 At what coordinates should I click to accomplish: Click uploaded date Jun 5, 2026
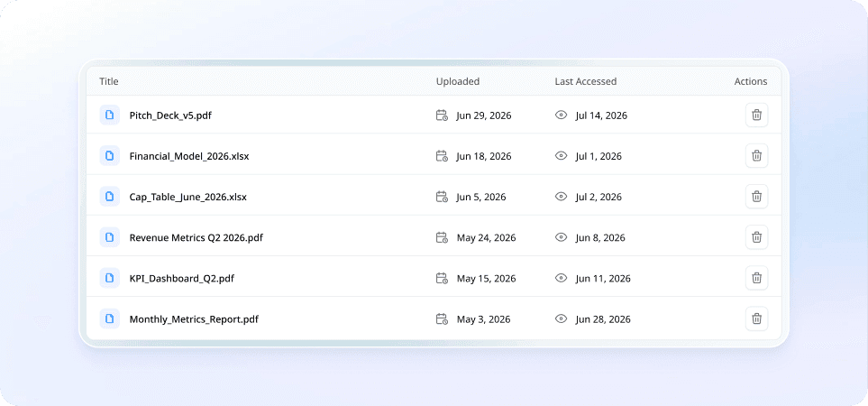pyautogui.click(x=481, y=198)
